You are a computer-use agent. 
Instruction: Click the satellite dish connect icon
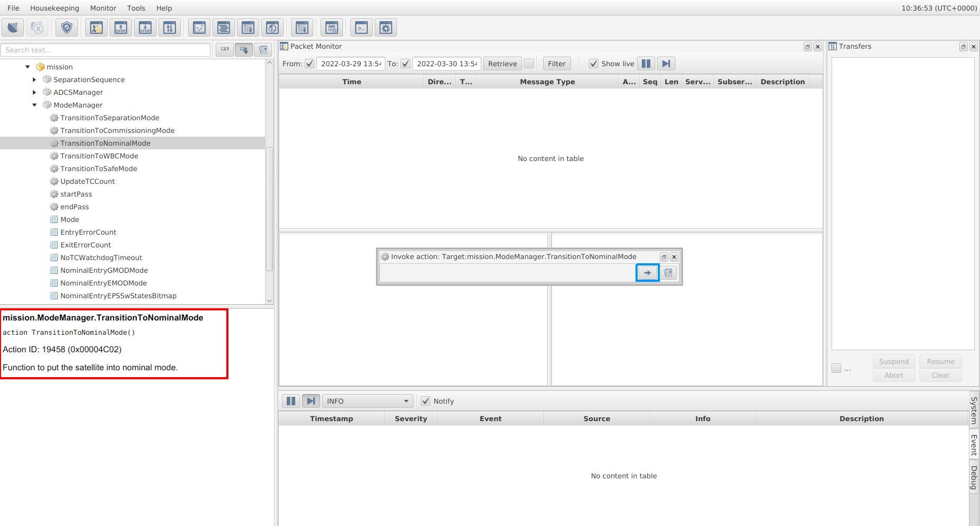tap(13, 28)
